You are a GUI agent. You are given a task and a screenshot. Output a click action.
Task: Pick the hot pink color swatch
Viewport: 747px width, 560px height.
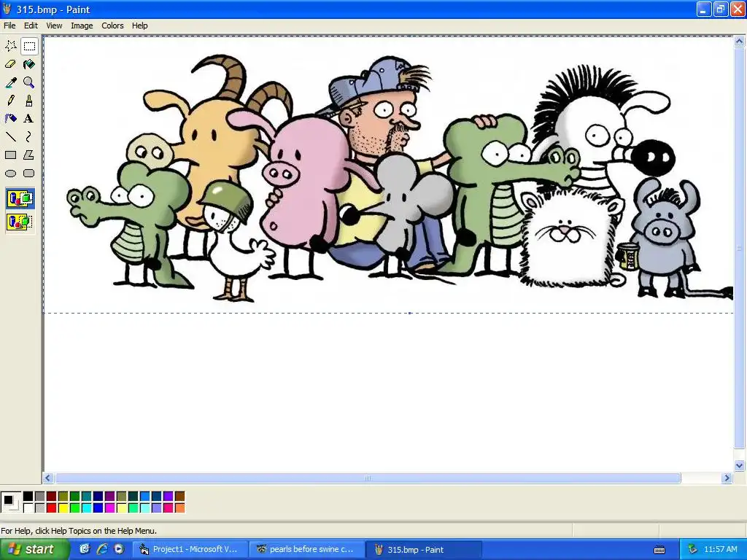(x=169, y=508)
